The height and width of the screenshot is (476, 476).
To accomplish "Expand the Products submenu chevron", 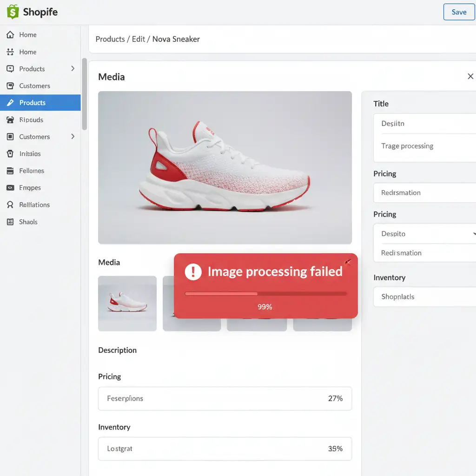I will point(73,69).
